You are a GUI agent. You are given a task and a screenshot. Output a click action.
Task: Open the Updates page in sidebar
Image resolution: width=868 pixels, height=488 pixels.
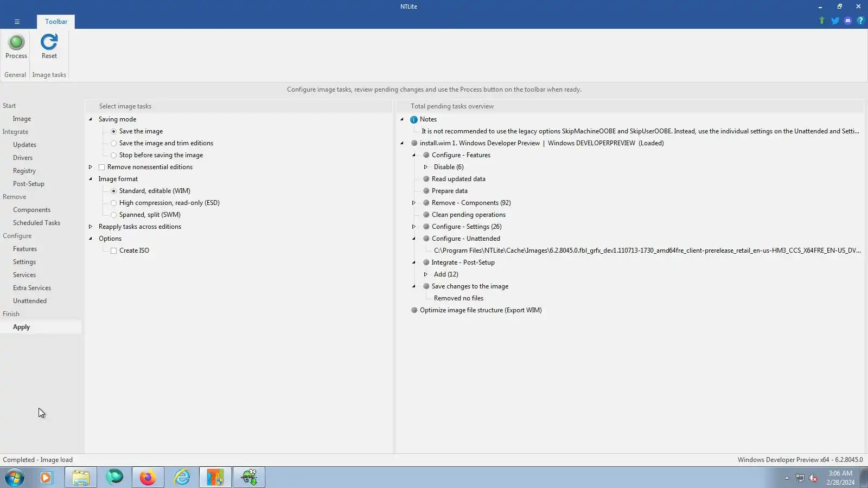24,145
